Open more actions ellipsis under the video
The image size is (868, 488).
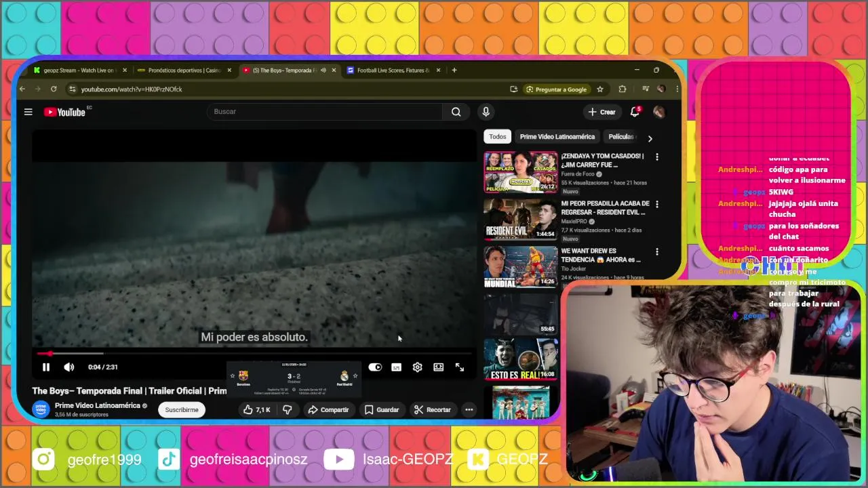tap(469, 409)
